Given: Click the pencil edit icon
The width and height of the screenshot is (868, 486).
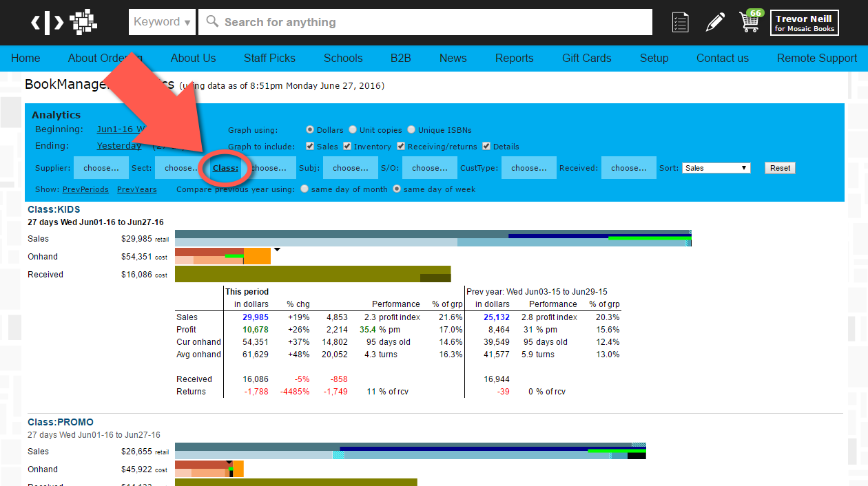Looking at the screenshot, I should (x=715, y=22).
